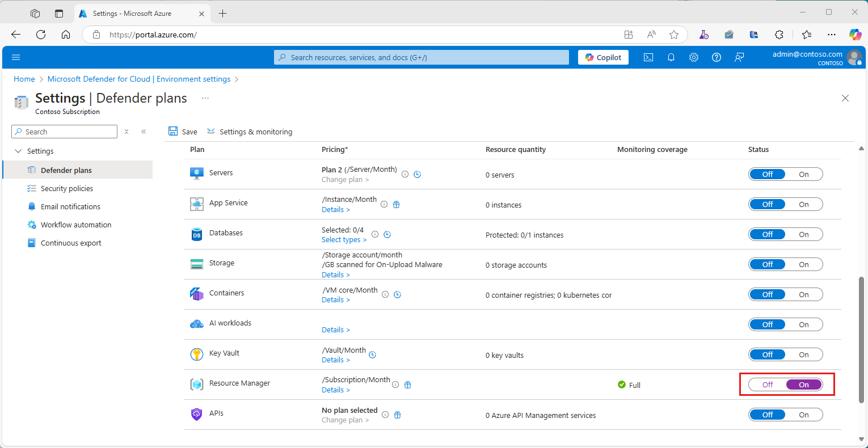Click the info icon in the Servers pricing
The image size is (868, 448).
[405, 175]
